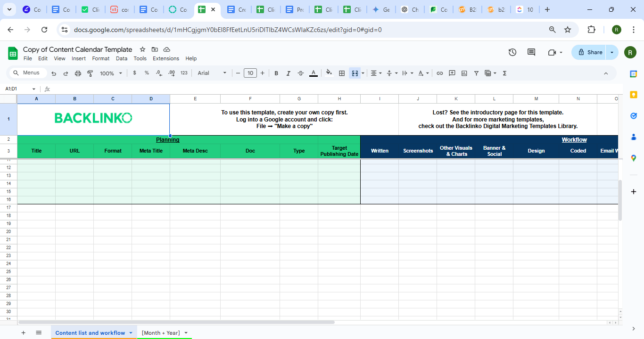The height and width of the screenshot is (339, 644).
Task: Increase decimal places icon
Action: click(172, 73)
